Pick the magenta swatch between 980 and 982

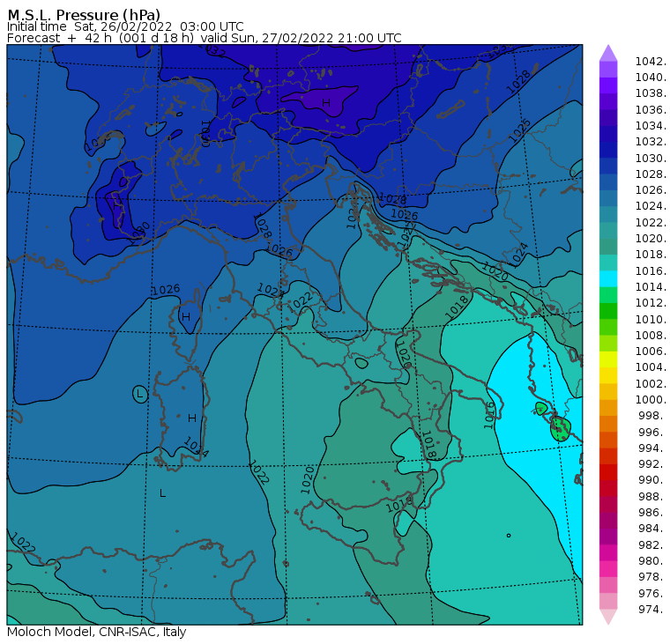608,552
